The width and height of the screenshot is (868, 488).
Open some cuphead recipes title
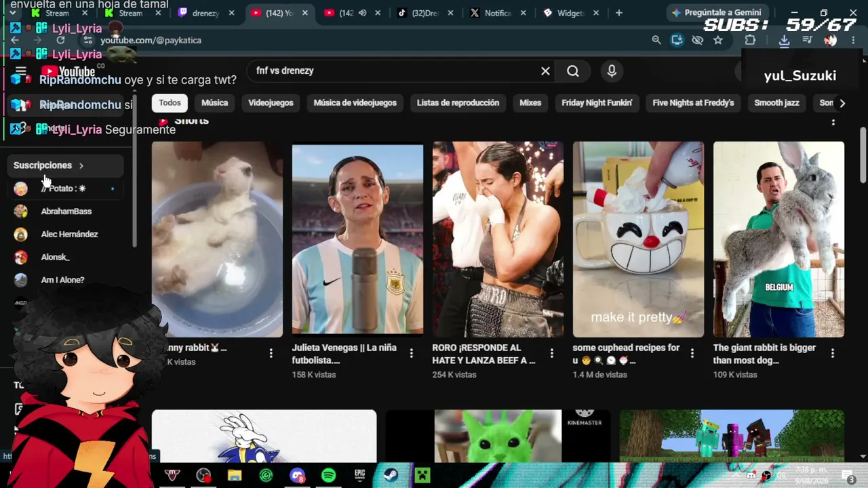coord(626,354)
